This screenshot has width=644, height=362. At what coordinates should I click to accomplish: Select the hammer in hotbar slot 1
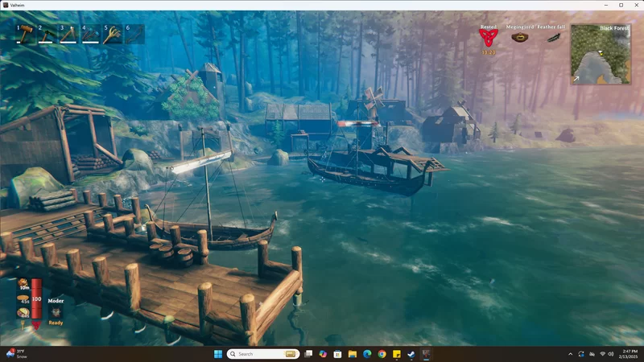pos(26,34)
